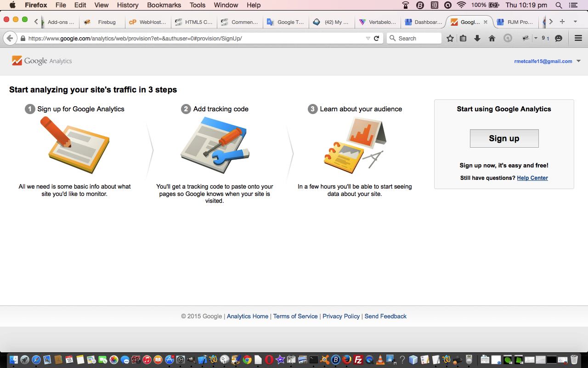This screenshot has height=368, width=588.
Task: Open the App Store Dock icon
Action: pos(170,360)
